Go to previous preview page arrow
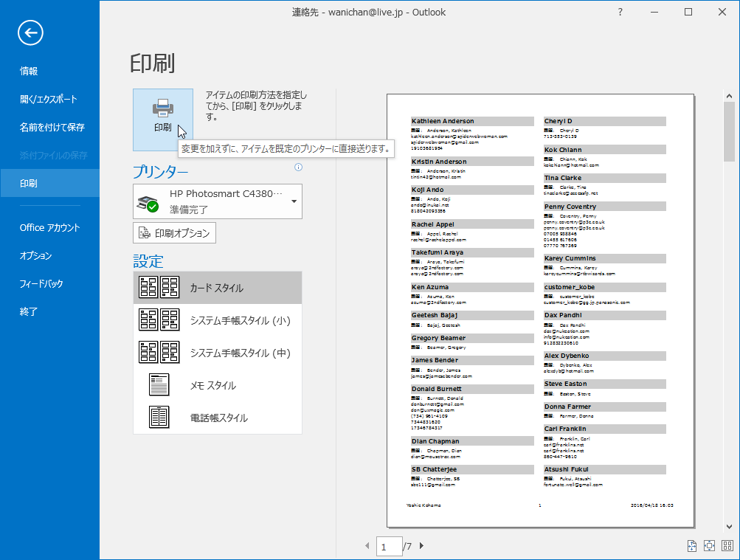Viewport: 740px width, 560px height. click(367, 546)
